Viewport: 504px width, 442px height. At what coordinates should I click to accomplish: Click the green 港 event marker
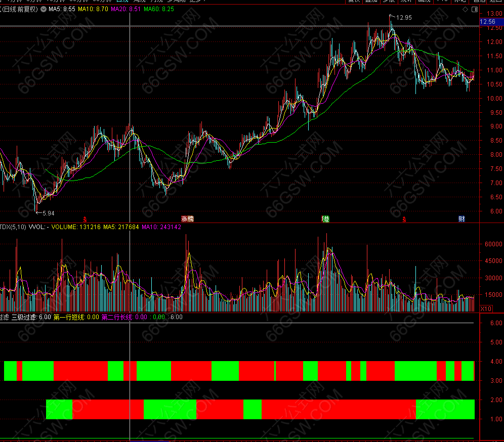pyautogui.click(x=325, y=219)
